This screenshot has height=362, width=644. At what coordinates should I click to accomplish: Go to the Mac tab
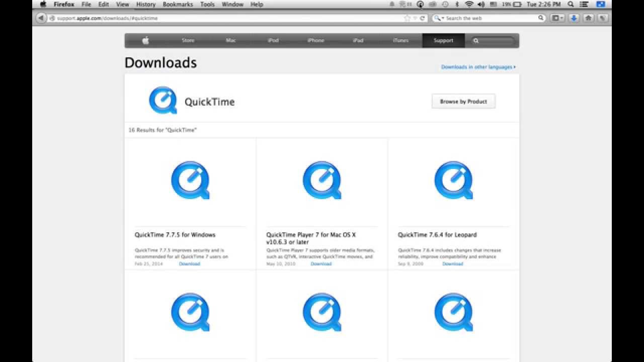231,41
